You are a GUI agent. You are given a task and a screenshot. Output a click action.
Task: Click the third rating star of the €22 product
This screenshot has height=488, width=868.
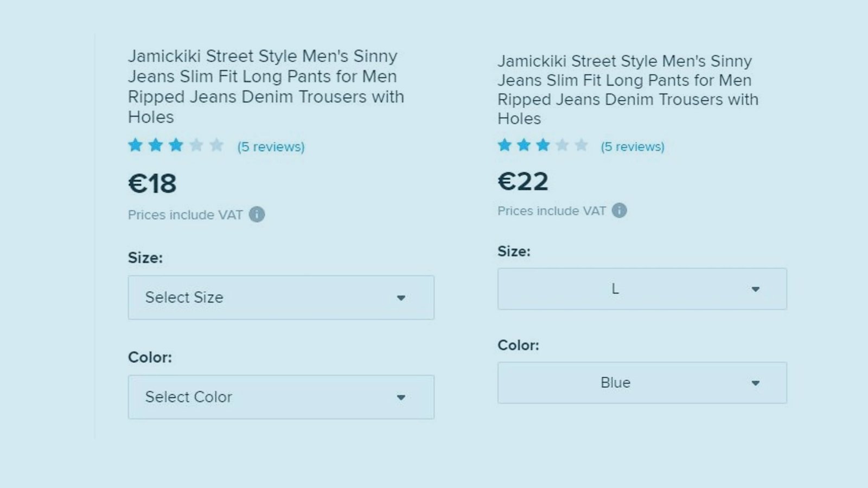coord(543,145)
